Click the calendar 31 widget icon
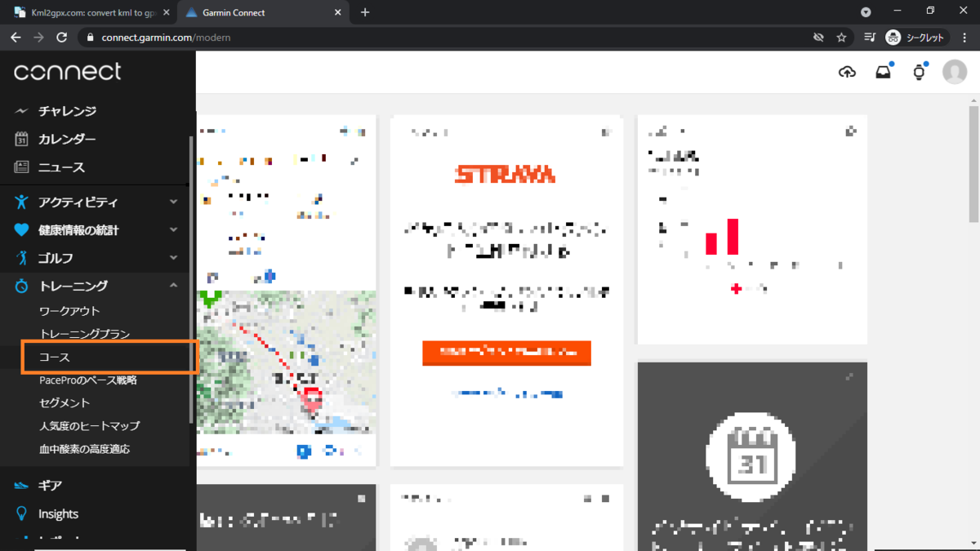 coord(751,455)
